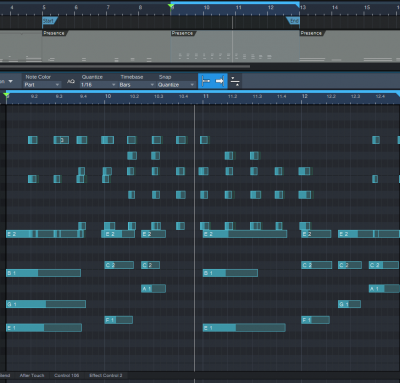Image resolution: width=400 pixels, height=383 pixels.
Task: Open the Effect Control 2 automation tab
Action: pos(106,375)
